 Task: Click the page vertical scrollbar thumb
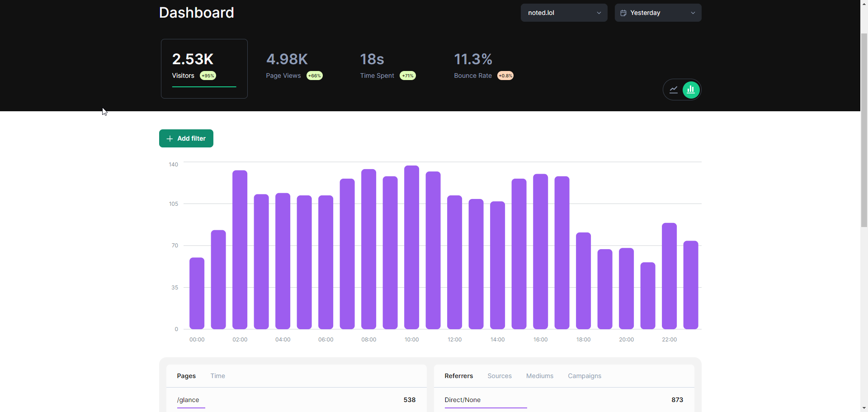[x=864, y=130]
